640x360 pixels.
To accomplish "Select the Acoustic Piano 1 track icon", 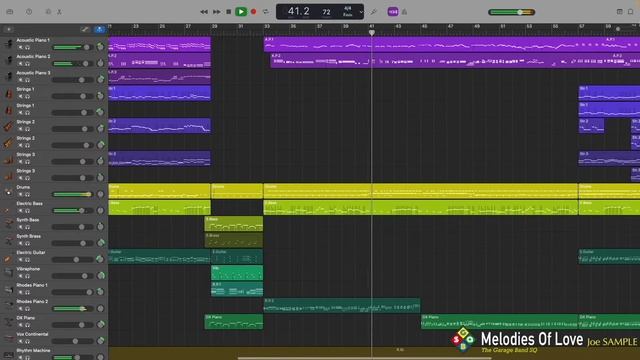I will coord(8,44).
